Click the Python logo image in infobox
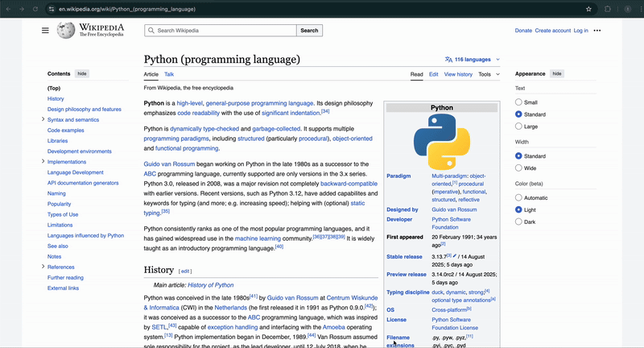The width and height of the screenshot is (644, 348). tap(442, 142)
